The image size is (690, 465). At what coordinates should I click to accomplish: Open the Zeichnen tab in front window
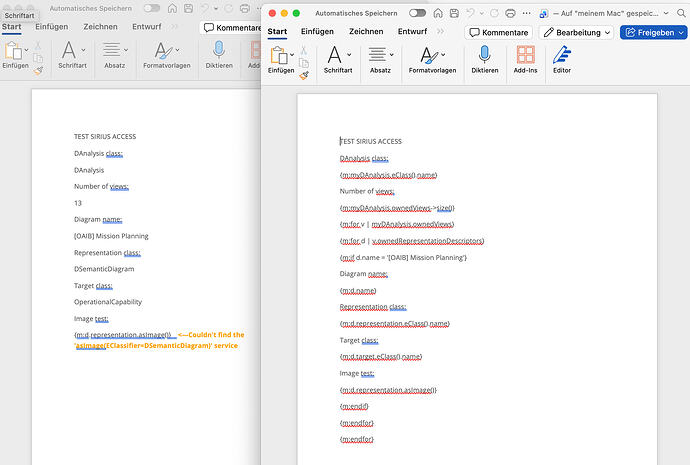click(x=366, y=32)
